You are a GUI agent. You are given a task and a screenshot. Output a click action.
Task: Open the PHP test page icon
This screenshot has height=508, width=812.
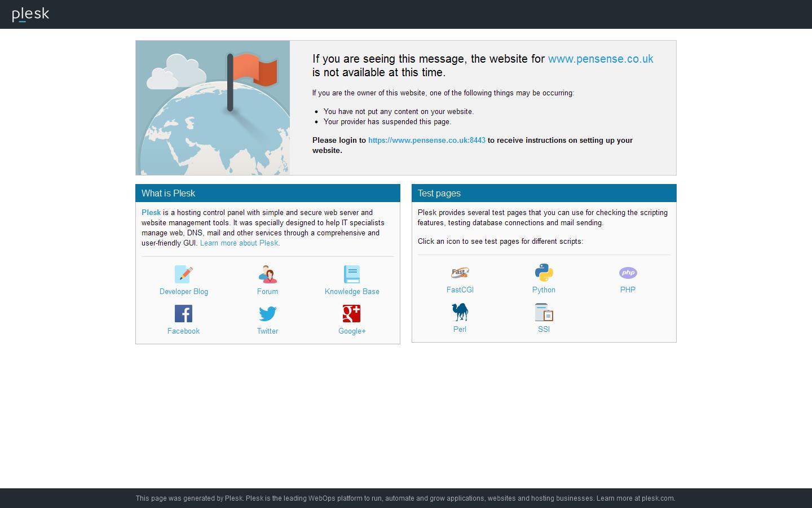pyautogui.click(x=628, y=273)
